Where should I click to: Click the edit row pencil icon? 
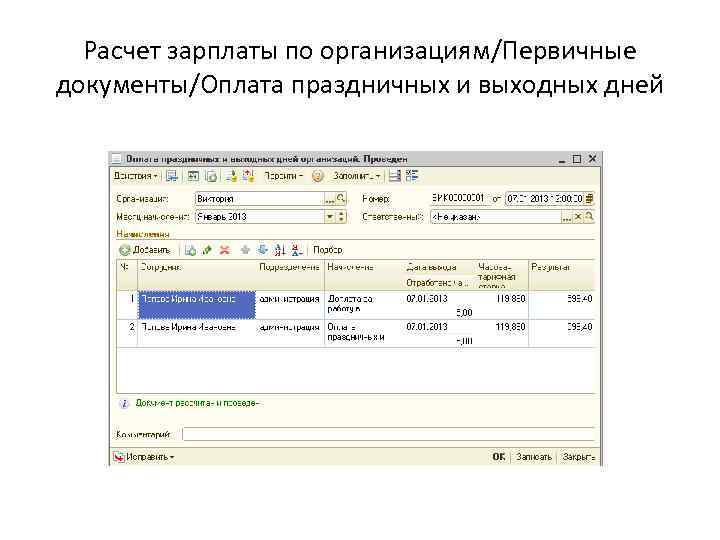point(208,250)
